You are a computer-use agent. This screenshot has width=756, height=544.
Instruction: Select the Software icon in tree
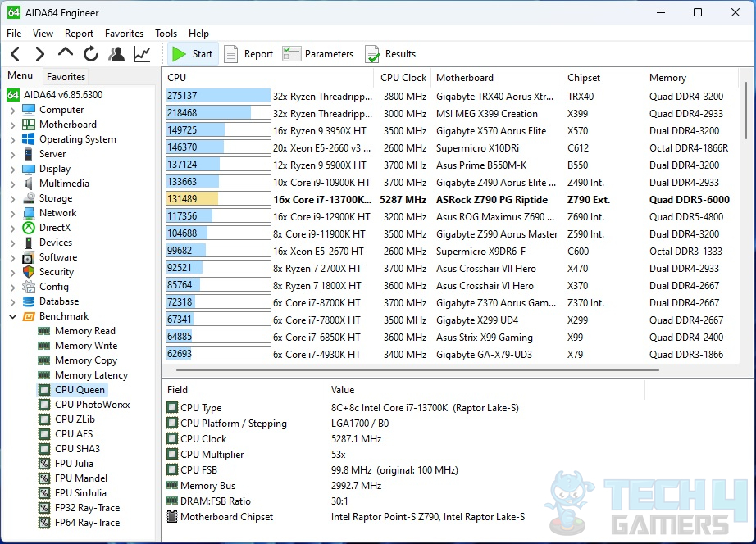pos(29,257)
